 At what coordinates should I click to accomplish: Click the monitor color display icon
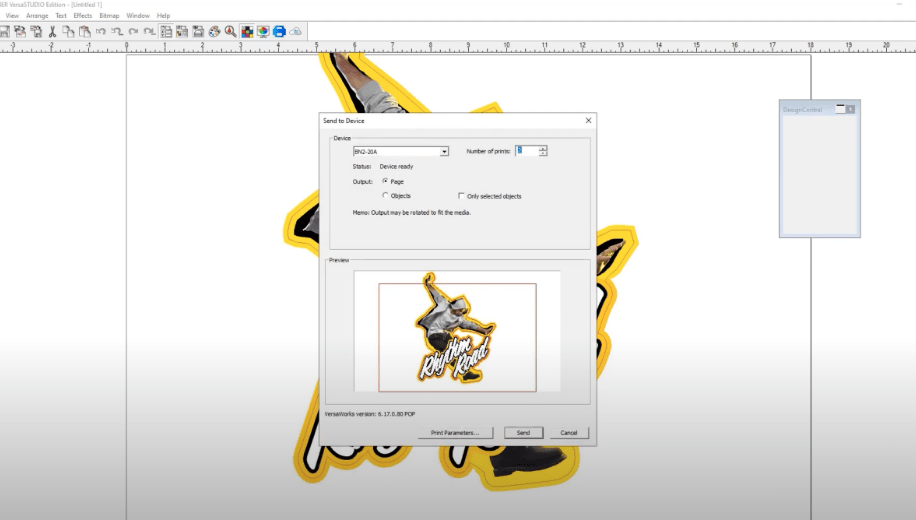click(x=263, y=32)
